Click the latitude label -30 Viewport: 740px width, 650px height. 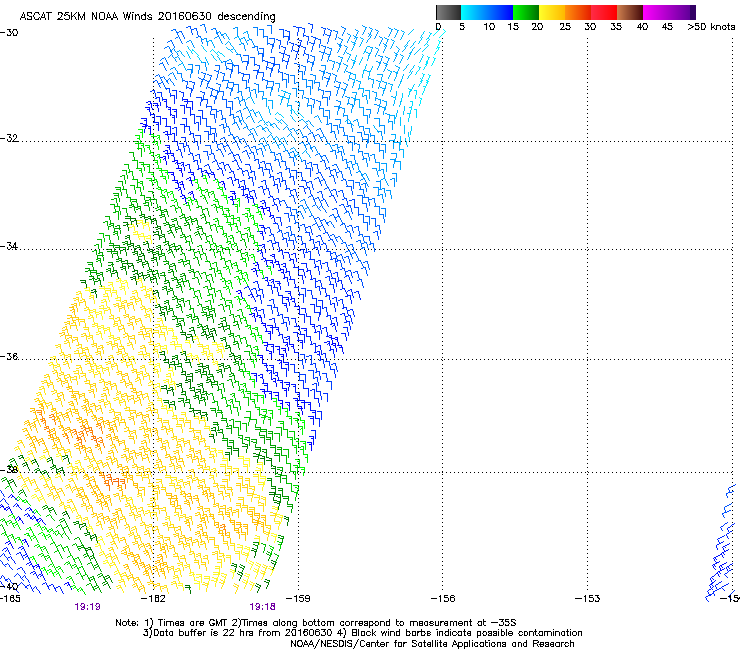(9, 33)
